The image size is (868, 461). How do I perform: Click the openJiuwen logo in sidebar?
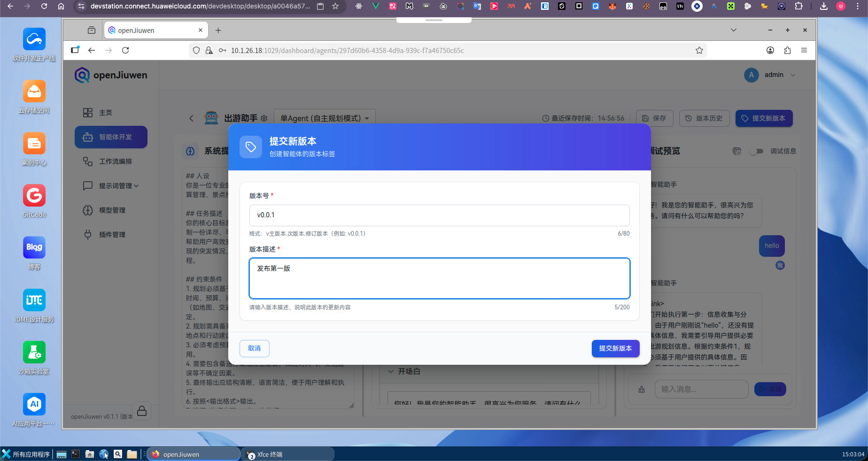111,75
